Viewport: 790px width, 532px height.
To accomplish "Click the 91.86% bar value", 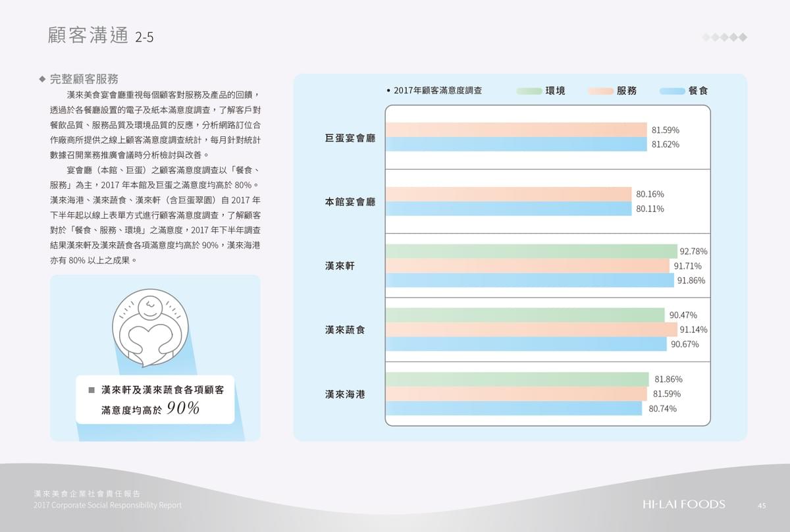I will click(691, 280).
